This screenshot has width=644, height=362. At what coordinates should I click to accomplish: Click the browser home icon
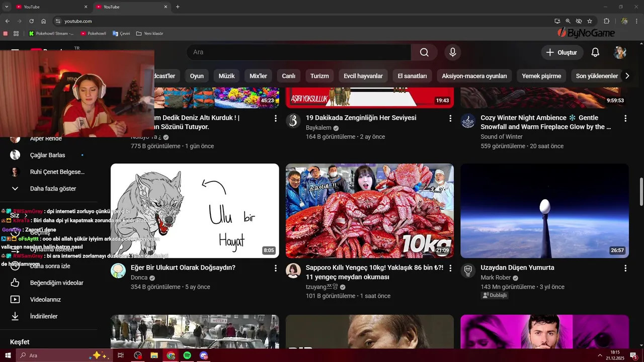coord(44,21)
